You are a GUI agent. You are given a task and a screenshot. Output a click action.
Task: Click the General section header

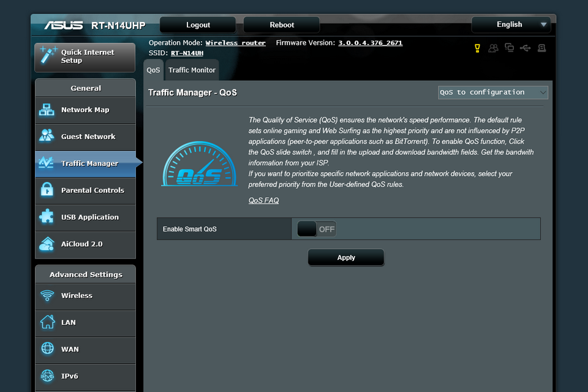[x=86, y=88]
